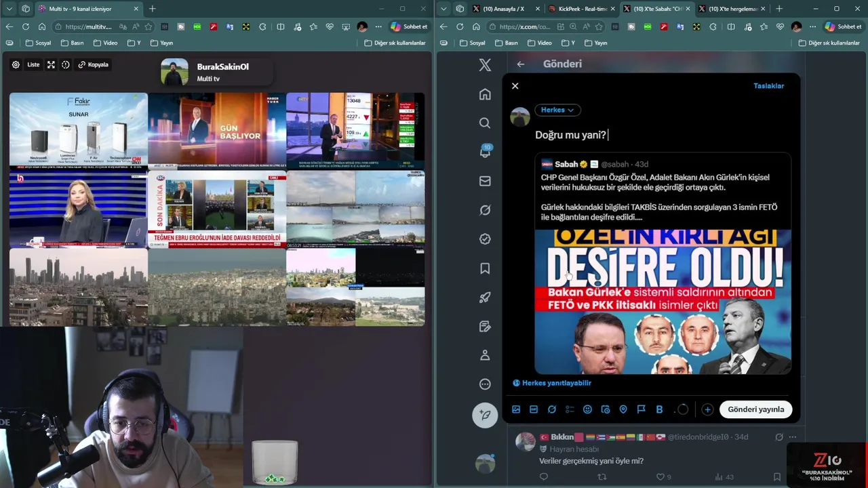The height and width of the screenshot is (488, 868).
Task: Open the Fakir Sunar CNN channel stream
Action: coord(79,131)
